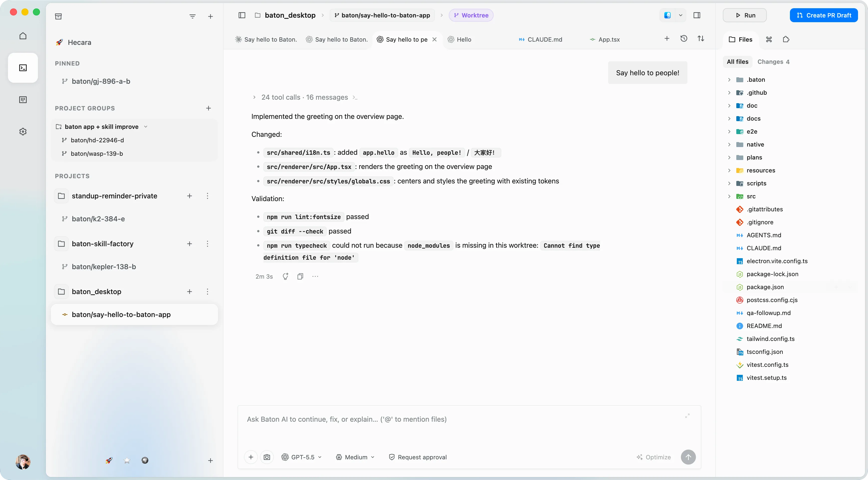Image resolution: width=868 pixels, height=480 pixels.
Task: Open the sidebar filter icon
Action: (192, 16)
